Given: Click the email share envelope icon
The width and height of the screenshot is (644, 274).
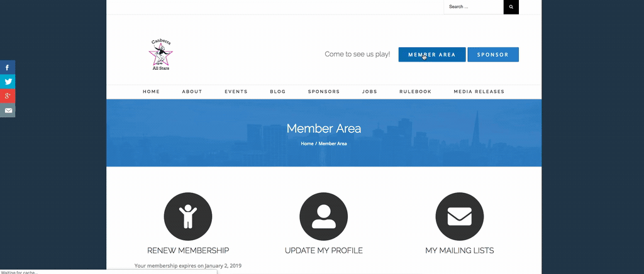Looking at the screenshot, I should [x=8, y=111].
